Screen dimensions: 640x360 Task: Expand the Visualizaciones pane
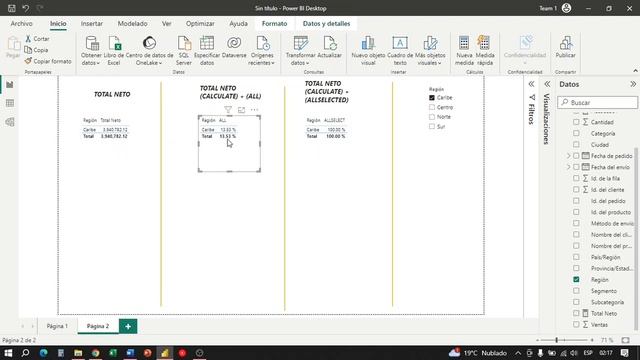pos(547,84)
